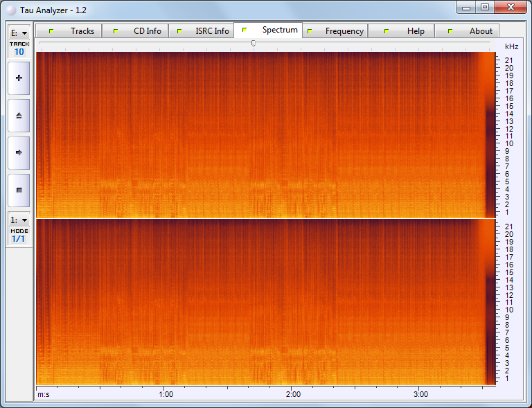Click the Tau Analyzer title bar icon
Image resolution: width=532 pixels, height=408 pixels.
pos(10,8)
